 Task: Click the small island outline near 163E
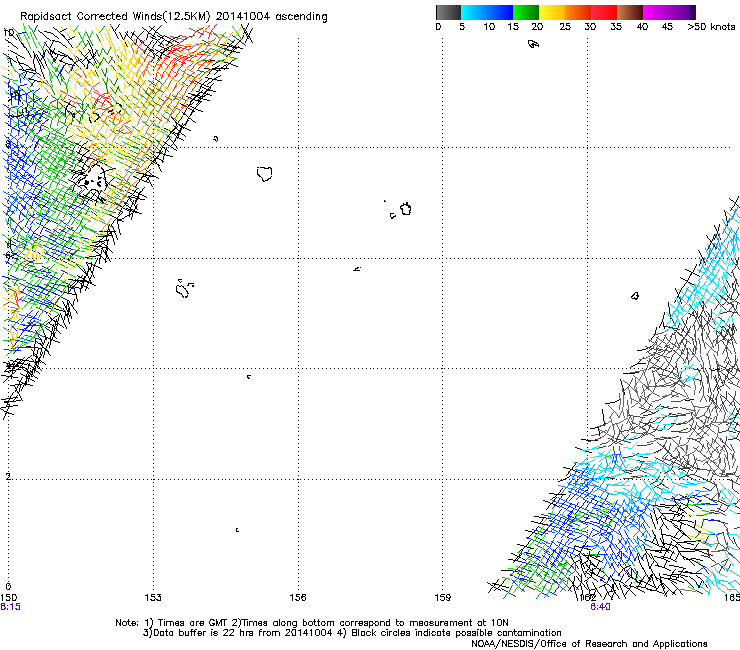635,296
